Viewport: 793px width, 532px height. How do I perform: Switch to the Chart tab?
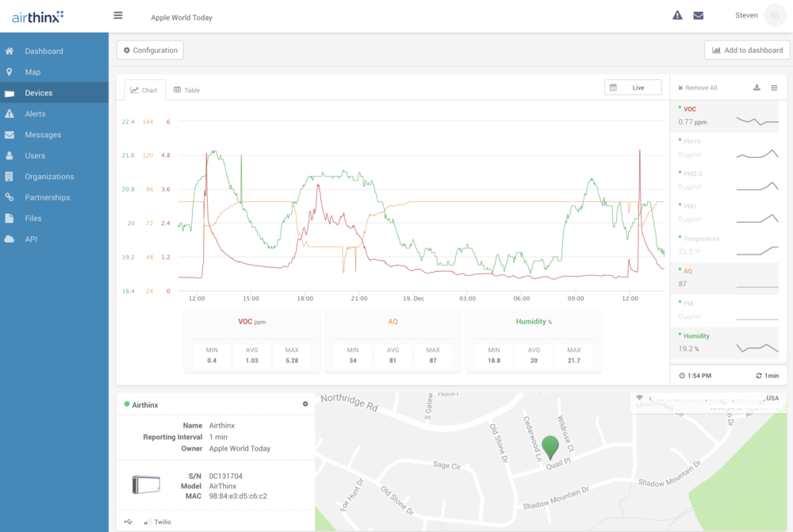144,90
